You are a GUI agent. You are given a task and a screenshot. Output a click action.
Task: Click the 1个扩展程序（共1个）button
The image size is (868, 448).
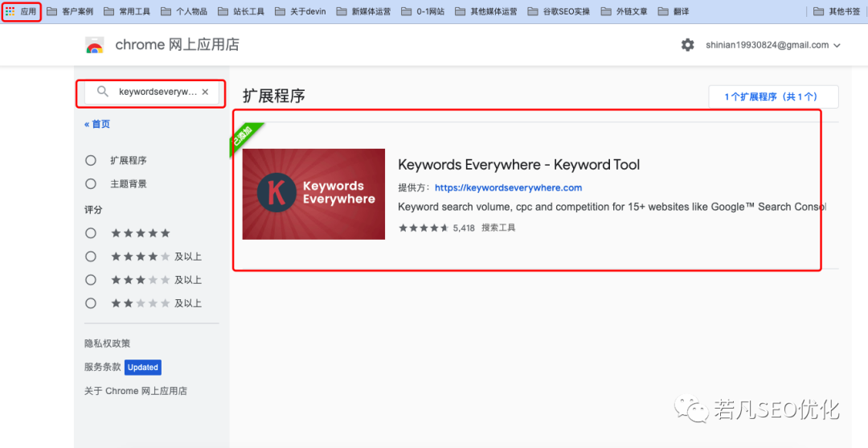[773, 97]
